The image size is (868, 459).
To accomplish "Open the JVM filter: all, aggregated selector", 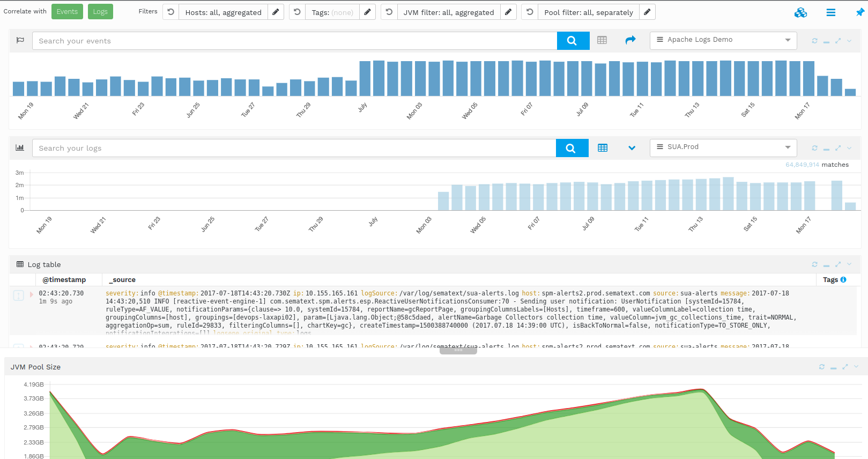I will tap(449, 12).
